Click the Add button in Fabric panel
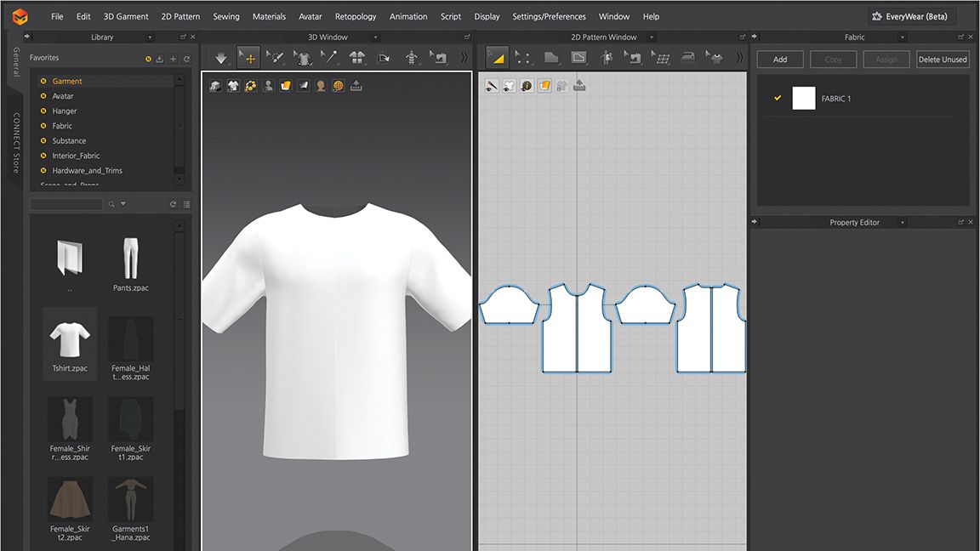Image resolution: width=980 pixels, height=551 pixels. (779, 59)
